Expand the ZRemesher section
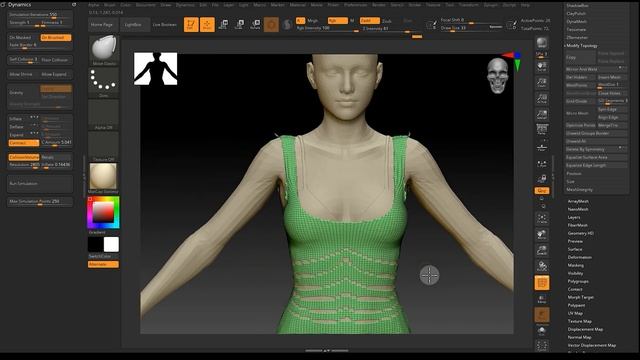640x360 pixels. click(x=577, y=38)
